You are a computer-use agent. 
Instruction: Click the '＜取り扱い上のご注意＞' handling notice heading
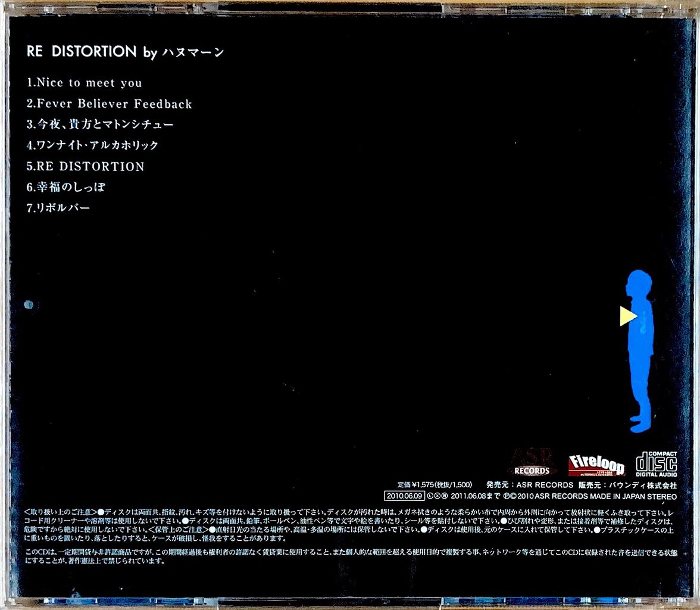pyautogui.click(x=60, y=512)
